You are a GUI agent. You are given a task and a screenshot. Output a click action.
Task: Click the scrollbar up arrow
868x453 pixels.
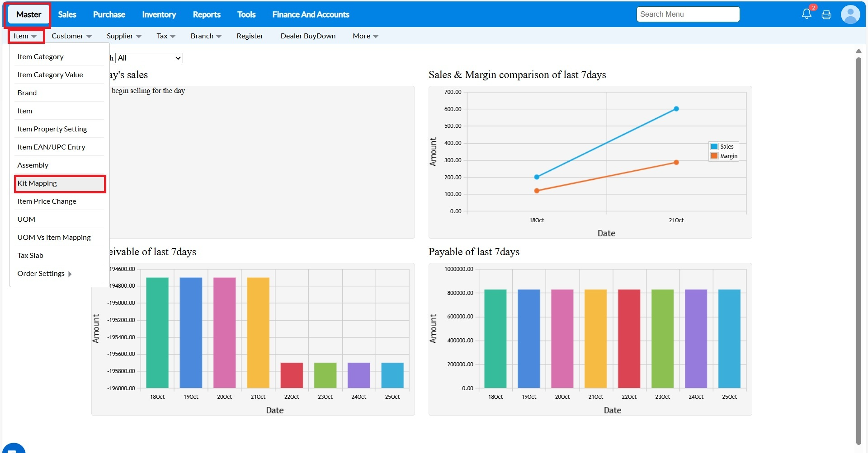coord(859,51)
